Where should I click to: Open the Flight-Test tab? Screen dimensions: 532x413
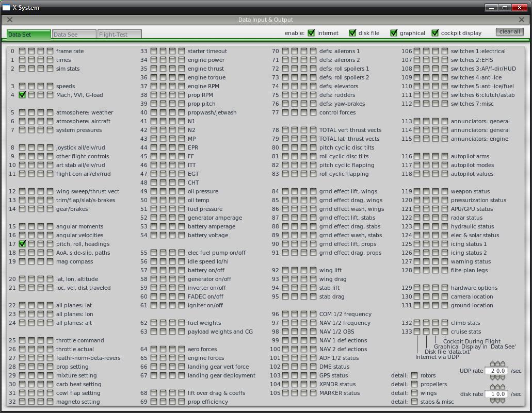click(119, 35)
